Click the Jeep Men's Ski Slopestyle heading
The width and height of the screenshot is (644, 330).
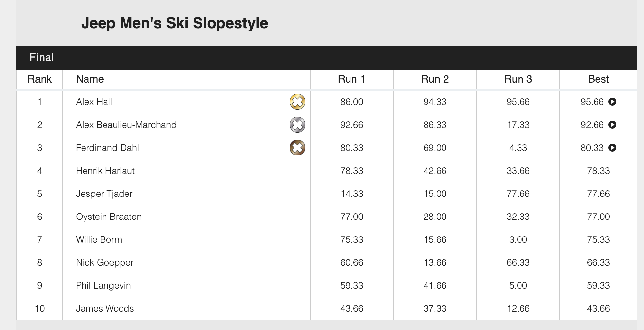[175, 23]
